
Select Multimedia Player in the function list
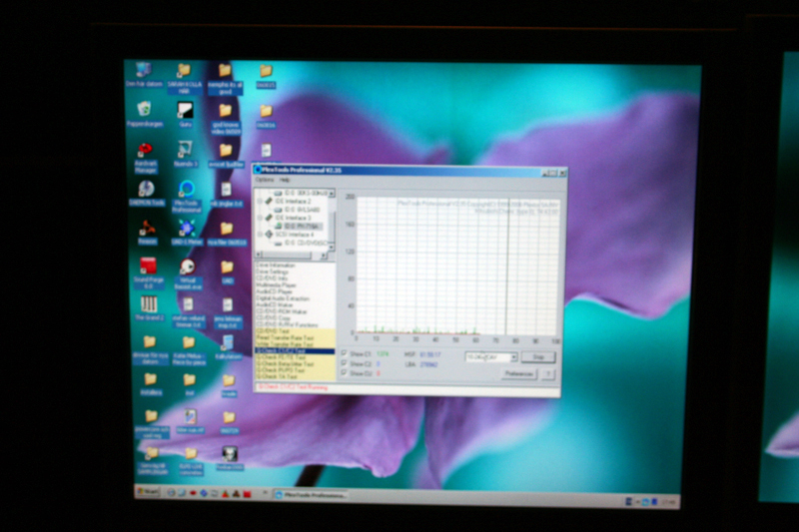[x=276, y=285]
